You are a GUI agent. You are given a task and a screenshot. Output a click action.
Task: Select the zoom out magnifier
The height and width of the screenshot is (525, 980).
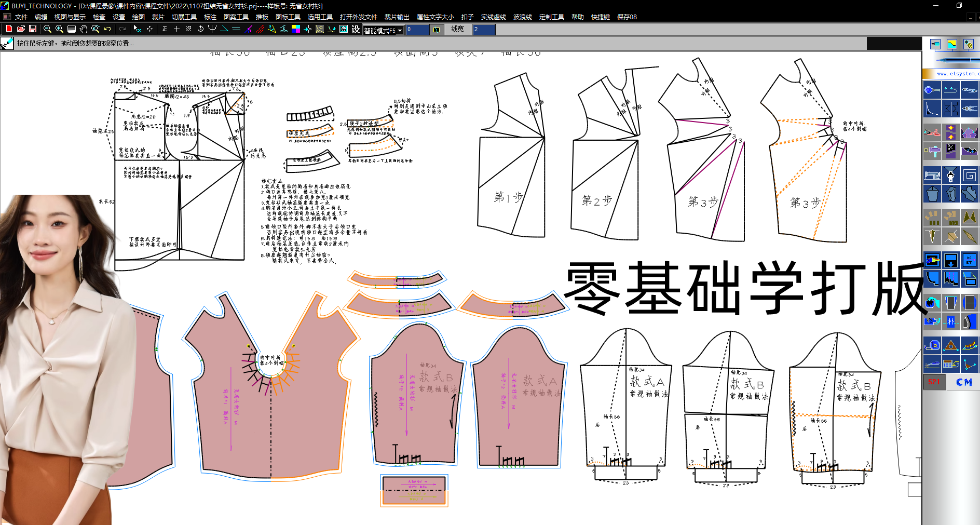pyautogui.click(x=47, y=29)
